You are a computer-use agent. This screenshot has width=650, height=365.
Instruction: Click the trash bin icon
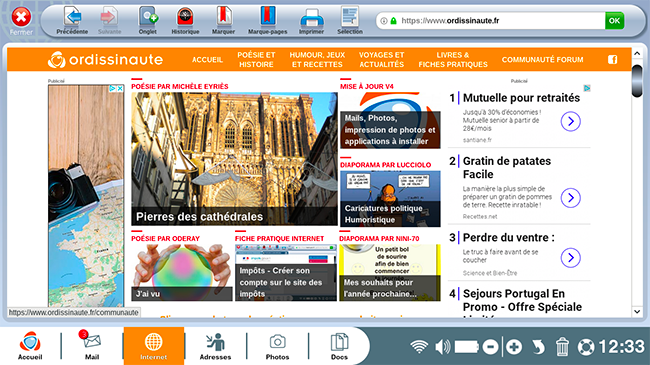click(562, 347)
